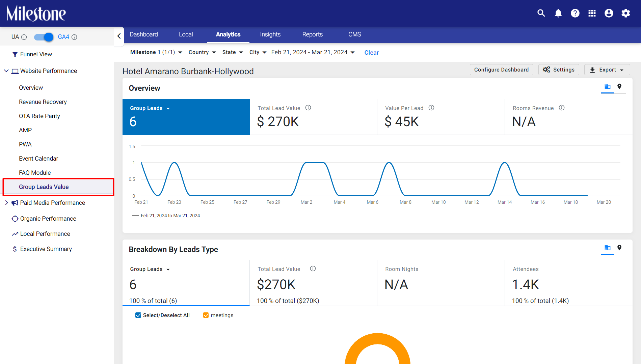Click the Breakdown Total Lead Value info icon
The image size is (641, 364).
coord(313,269)
